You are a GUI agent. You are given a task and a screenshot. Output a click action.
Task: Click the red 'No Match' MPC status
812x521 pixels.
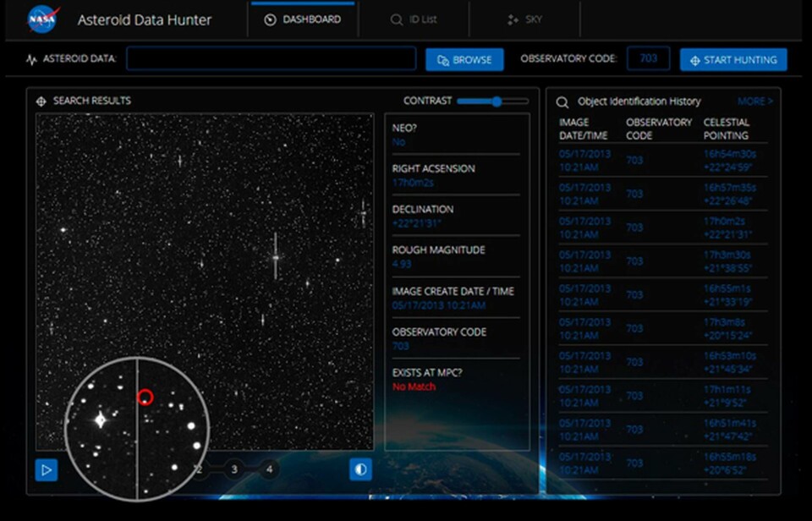414,387
